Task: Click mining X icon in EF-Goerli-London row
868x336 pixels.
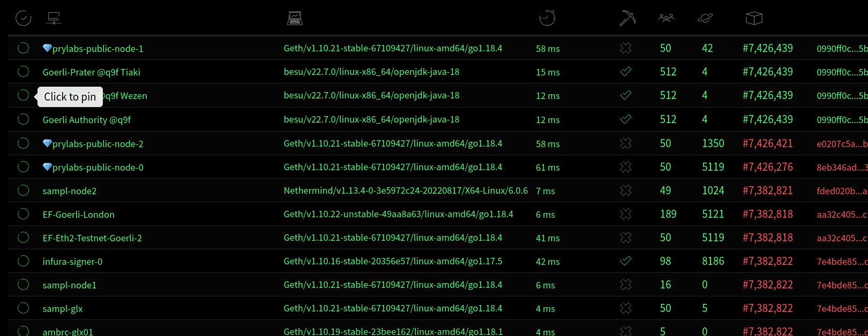Action: pyautogui.click(x=625, y=214)
